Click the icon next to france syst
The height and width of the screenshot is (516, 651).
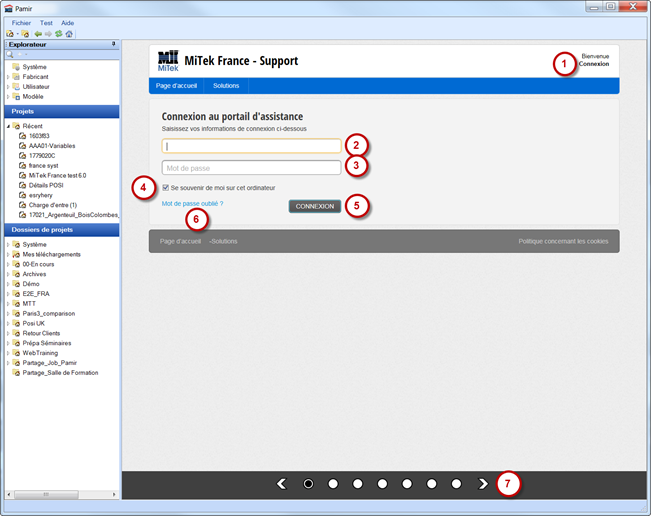23,166
